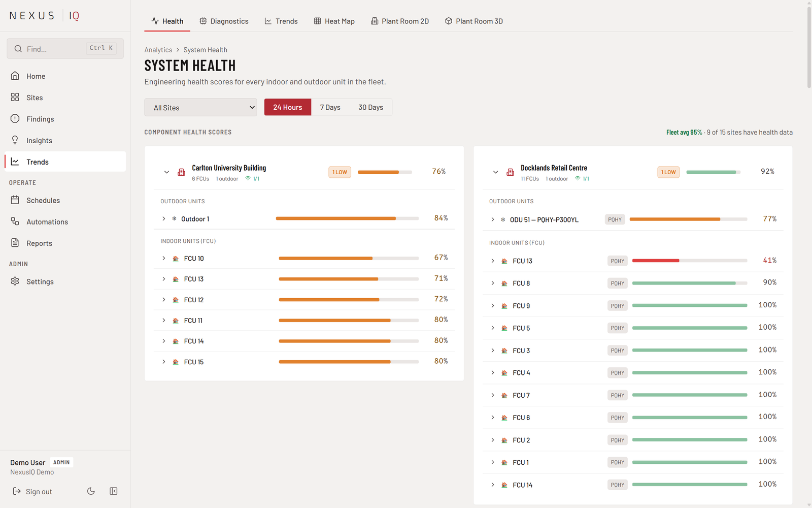This screenshot has height=508, width=812.
Task: Switch to the Health tab
Action: [167, 21]
